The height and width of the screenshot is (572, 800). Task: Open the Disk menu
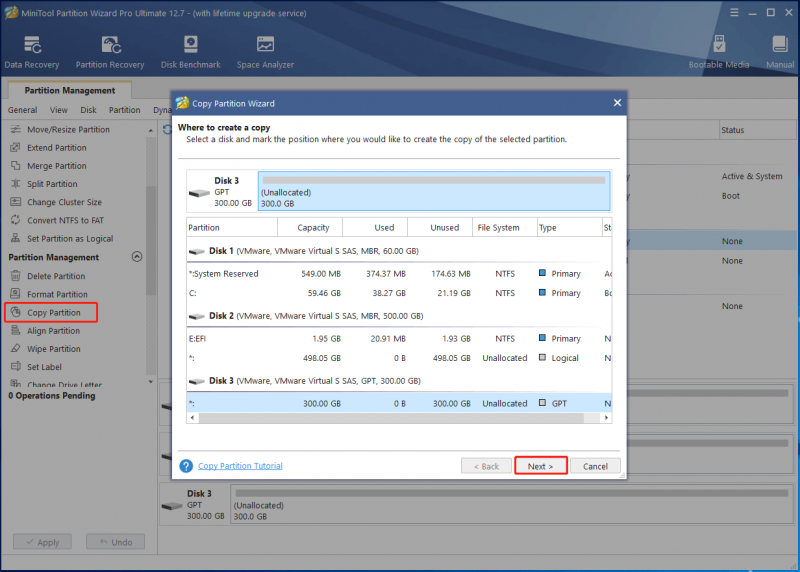(88, 110)
